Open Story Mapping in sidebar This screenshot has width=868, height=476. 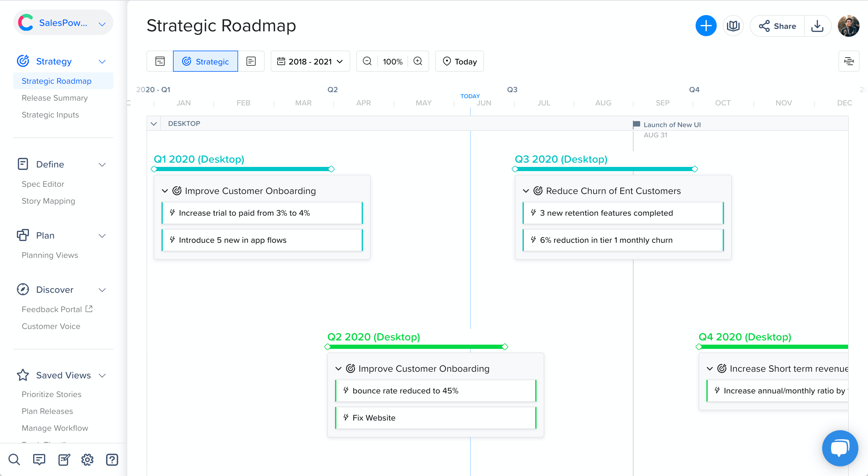pos(48,201)
